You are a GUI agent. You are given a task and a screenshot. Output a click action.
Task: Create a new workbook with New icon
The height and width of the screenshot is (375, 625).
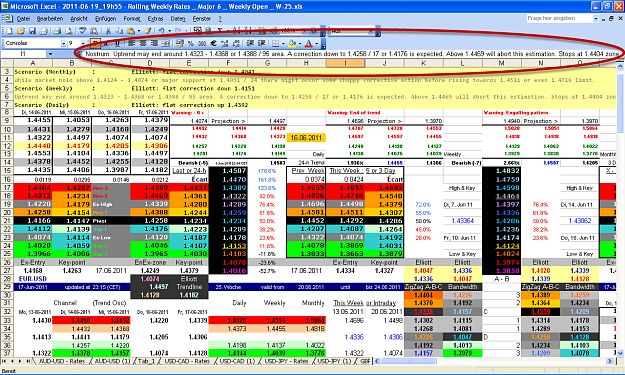[9, 31]
